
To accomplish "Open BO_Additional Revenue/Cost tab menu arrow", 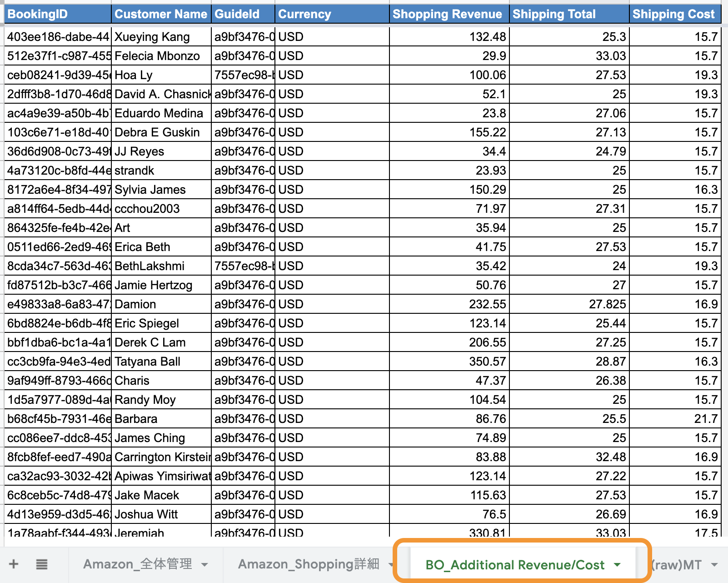I will coord(617,565).
